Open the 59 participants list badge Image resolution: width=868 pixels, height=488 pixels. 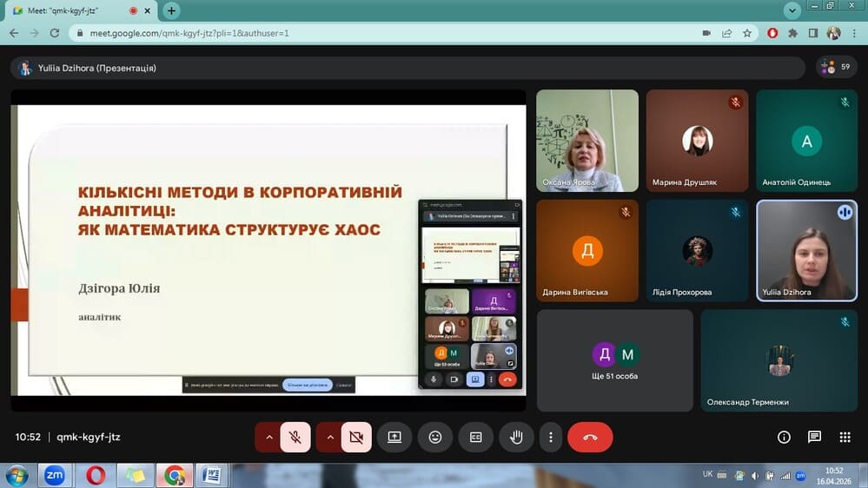pos(837,67)
